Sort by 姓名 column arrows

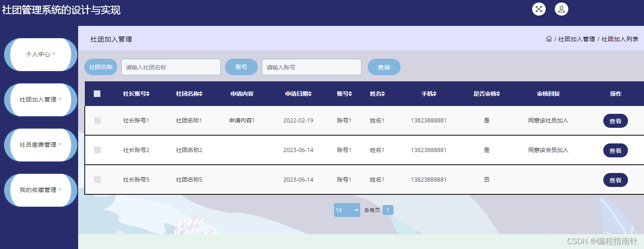tap(383, 94)
